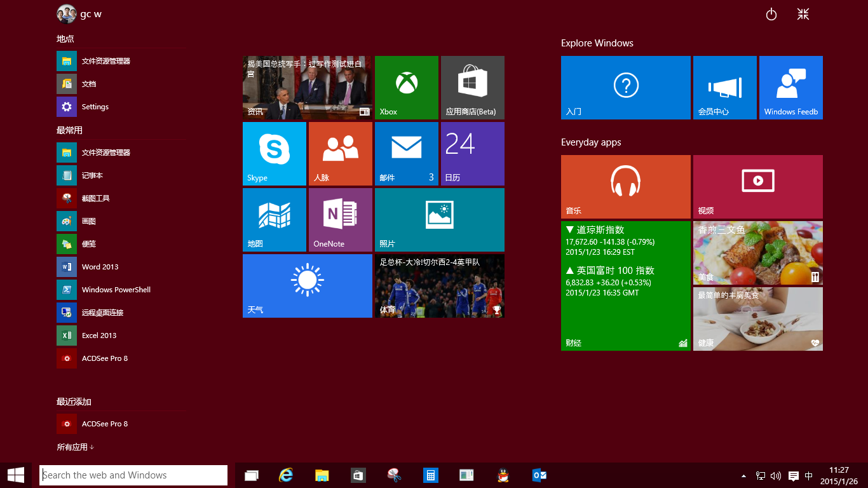The height and width of the screenshot is (488, 868).
Task: Click the power button icon
Action: tap(771, 14)
